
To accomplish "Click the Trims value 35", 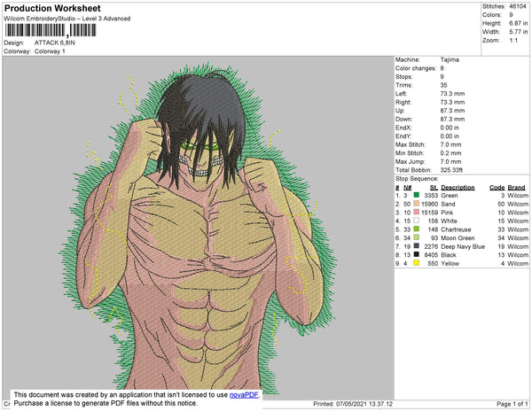I will coord(443,85).
